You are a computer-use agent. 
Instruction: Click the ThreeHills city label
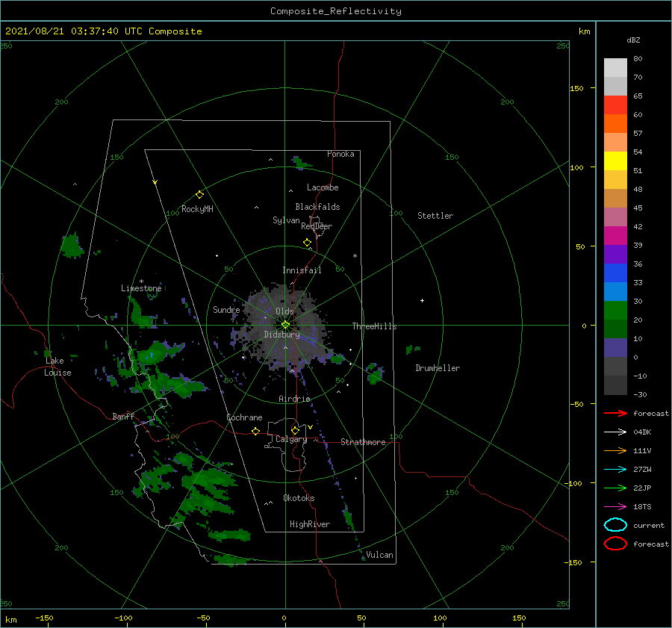[x=374, y=326]
